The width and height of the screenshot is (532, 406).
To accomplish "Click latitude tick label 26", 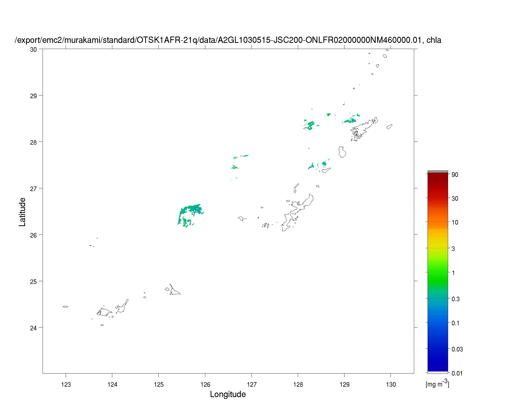I will point(33,235).
